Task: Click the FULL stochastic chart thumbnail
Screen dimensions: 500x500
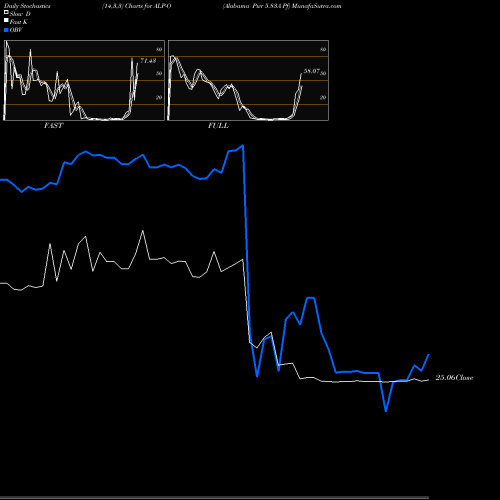Action: click(x=248, y=80)
